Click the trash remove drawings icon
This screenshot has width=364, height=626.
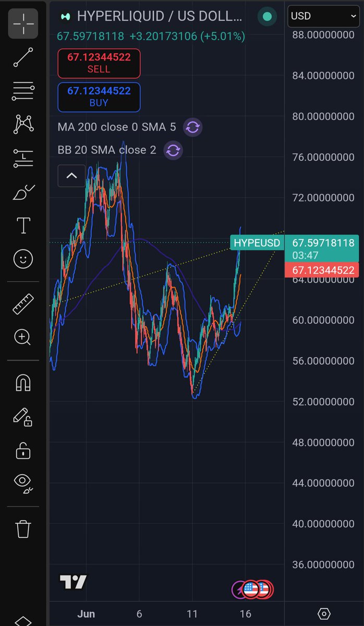click(x=23, y=529)
